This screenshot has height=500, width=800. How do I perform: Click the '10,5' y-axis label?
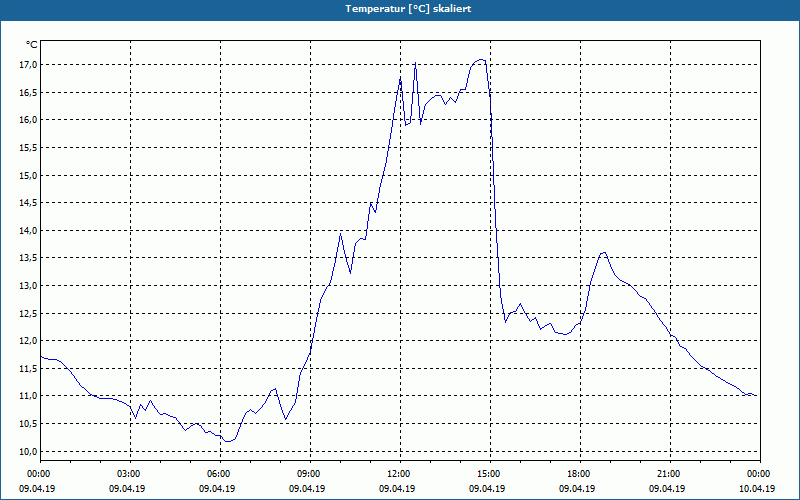click(x=29, y=423)
